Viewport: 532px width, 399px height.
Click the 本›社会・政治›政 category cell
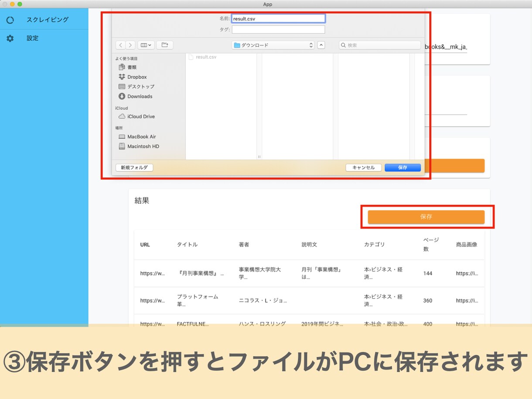pos(385,324)
